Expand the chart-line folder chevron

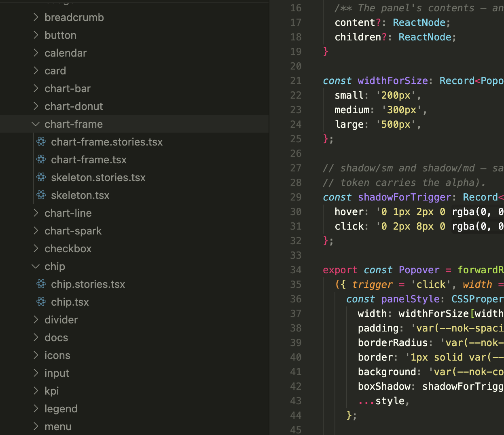click(36, 213)
